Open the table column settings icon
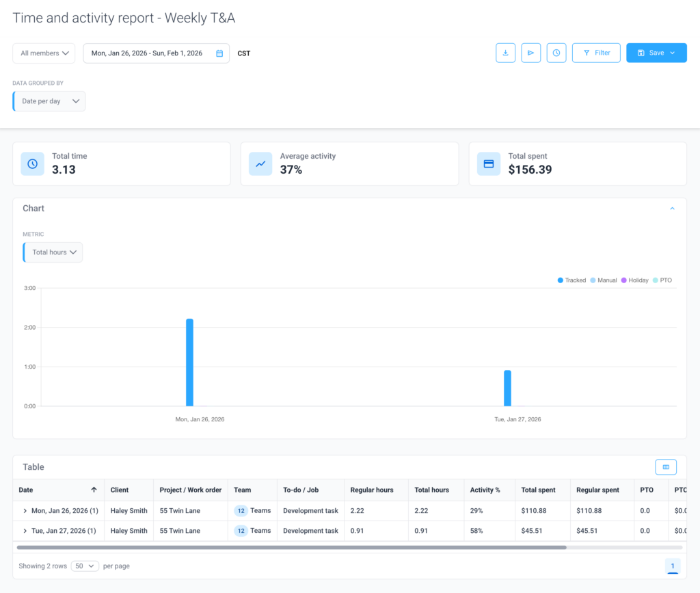700x593 pixels. 665,467
